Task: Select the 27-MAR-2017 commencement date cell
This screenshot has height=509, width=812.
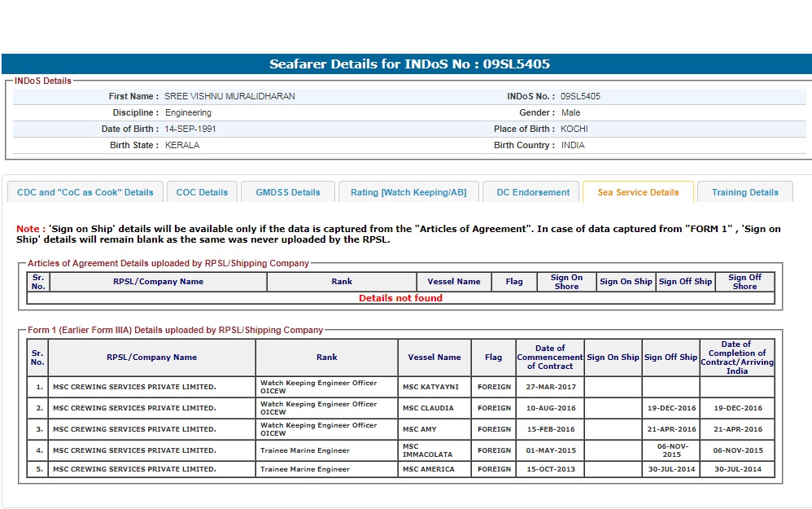Action: coord(550,387)
